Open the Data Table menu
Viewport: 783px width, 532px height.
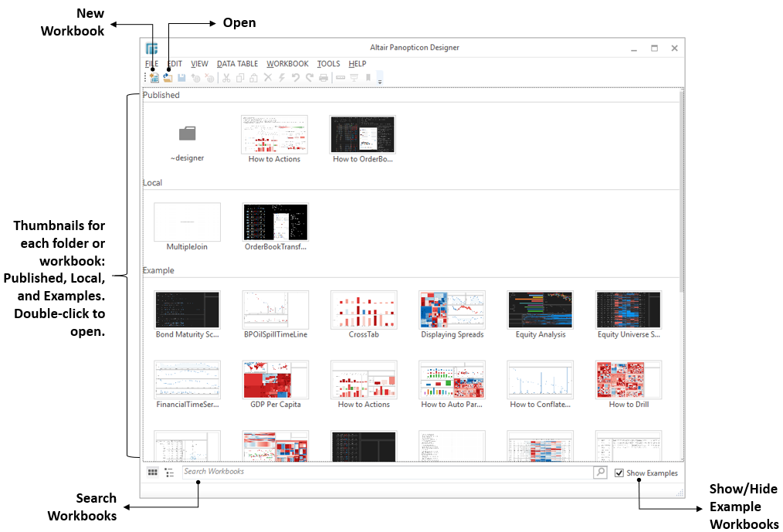point(237,64)
